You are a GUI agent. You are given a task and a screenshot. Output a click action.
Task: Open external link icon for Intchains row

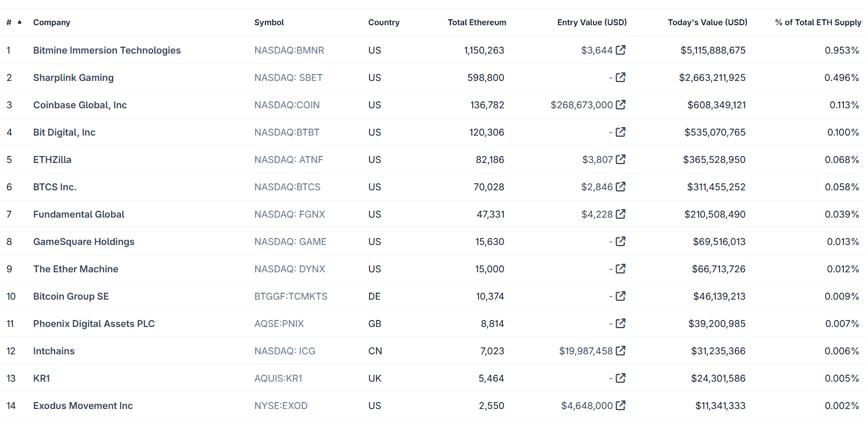pos(620,351)
